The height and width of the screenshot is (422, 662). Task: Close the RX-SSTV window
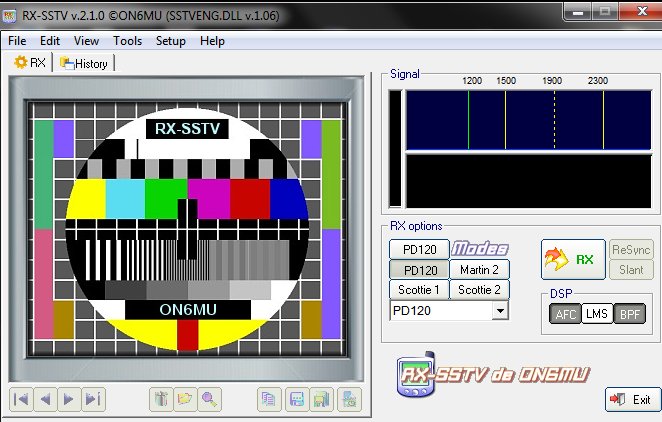[641, 12]
